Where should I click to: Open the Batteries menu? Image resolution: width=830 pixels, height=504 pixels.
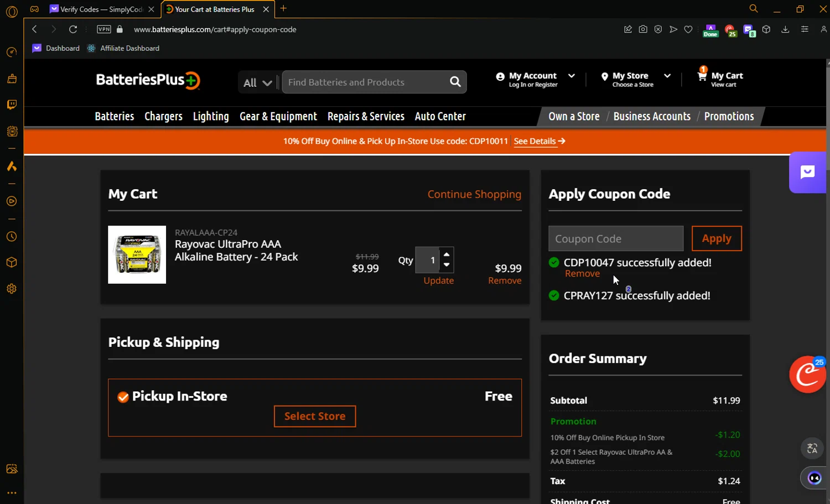click(x=115, y=116)
